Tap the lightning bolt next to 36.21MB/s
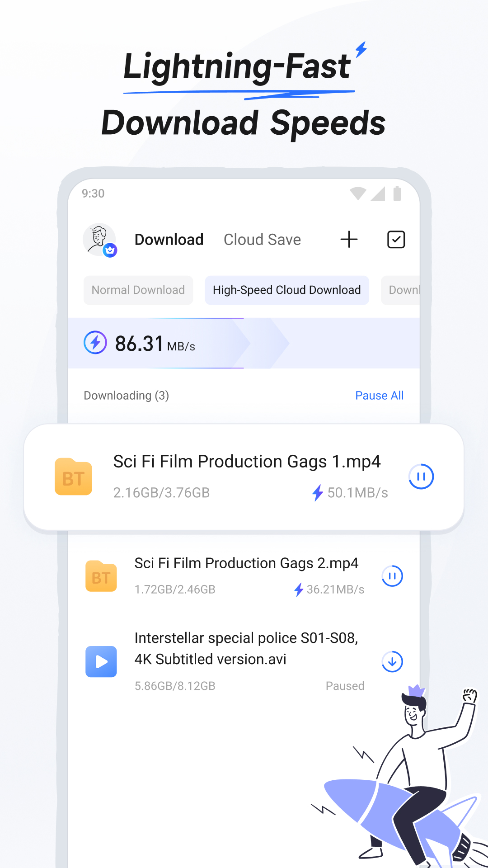 [x=299, y=590]
